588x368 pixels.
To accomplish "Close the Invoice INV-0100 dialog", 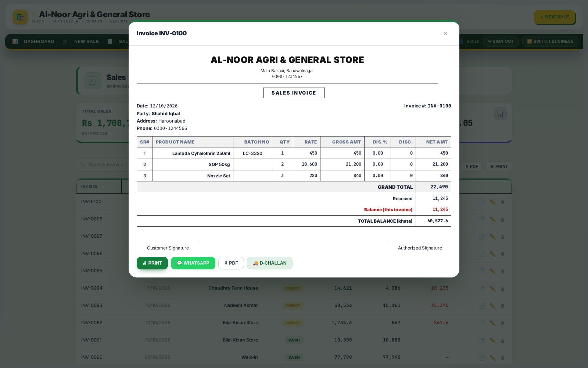I will 445,33.
